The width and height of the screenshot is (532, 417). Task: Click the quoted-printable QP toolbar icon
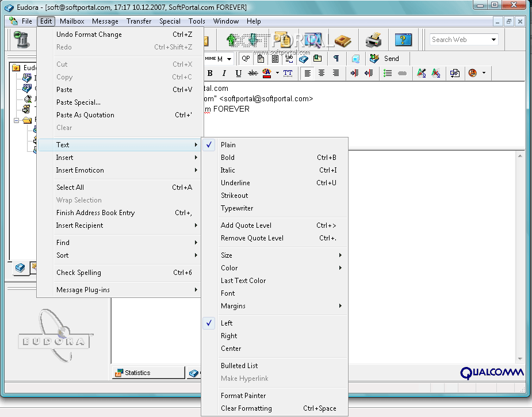pyautogui.click(x=246, y=58)
